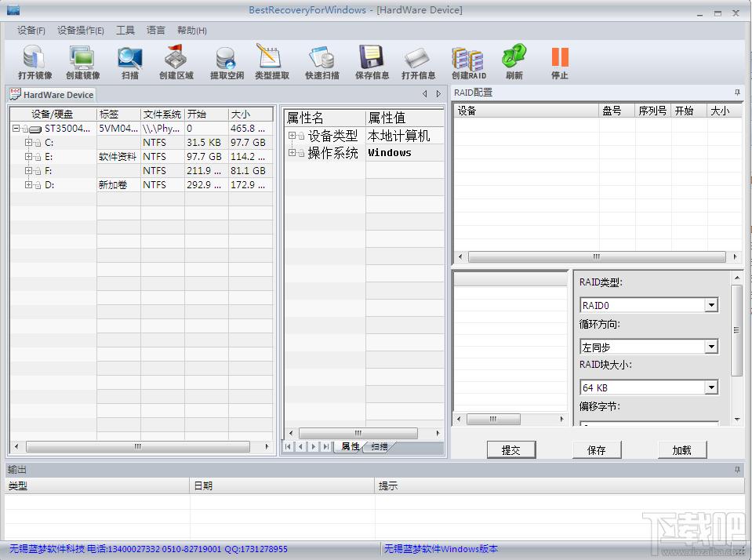Refresh devices with the 刷新 icon
This screenshot has height=560, width=752.
click(x=514, y=59)
